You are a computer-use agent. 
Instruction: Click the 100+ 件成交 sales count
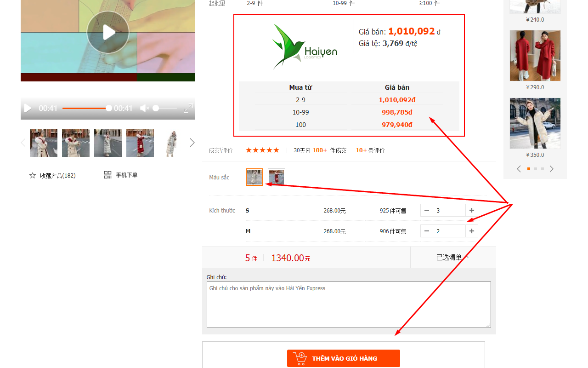pos(329,150)
